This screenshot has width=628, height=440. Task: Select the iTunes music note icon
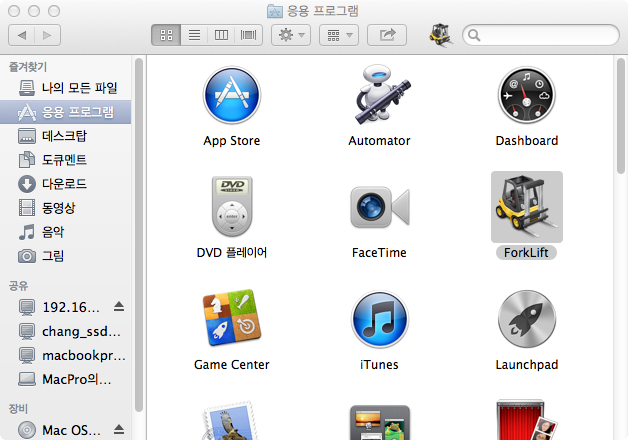(380, 319)
